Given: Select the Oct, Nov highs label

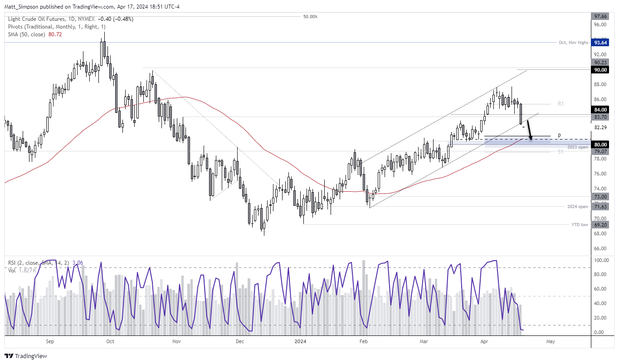Looking at the screenshot, I should [x=573, y=43].
